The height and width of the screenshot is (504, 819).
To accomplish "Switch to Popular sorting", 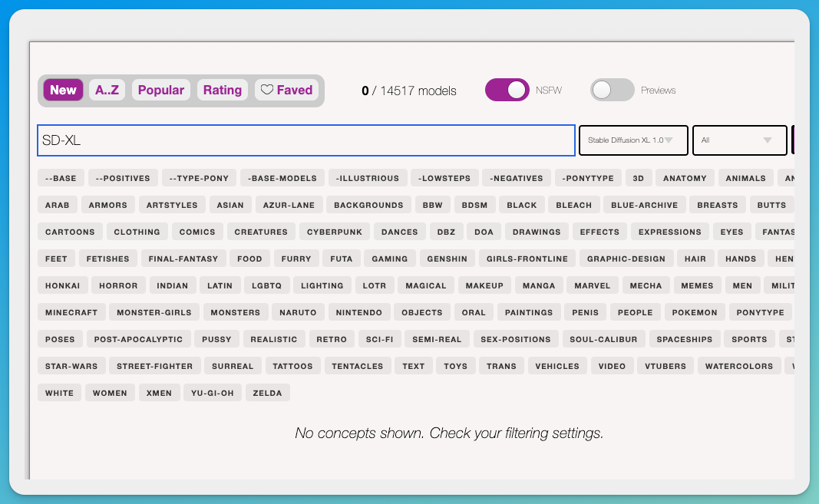I will coord(161,90).
